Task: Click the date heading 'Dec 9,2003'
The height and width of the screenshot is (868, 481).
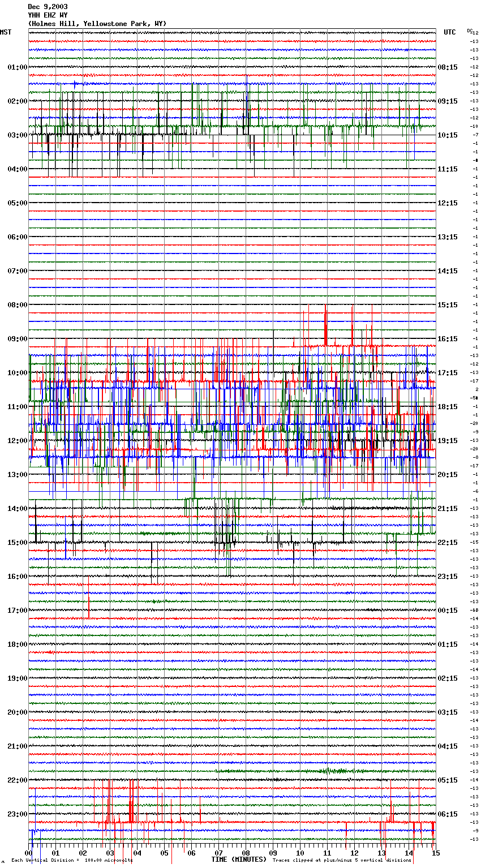Action: 48,7
